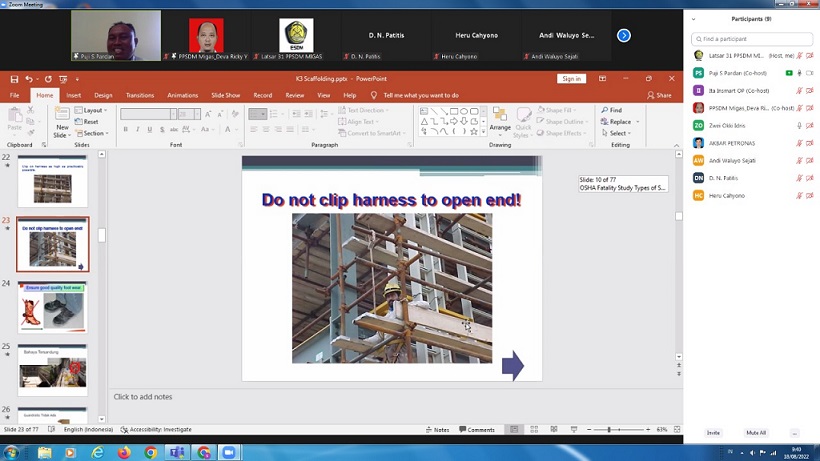The width and height of the screenshot is (820, 461).
Task: Switch to the Transitions tab
Action: coord(140,95)
